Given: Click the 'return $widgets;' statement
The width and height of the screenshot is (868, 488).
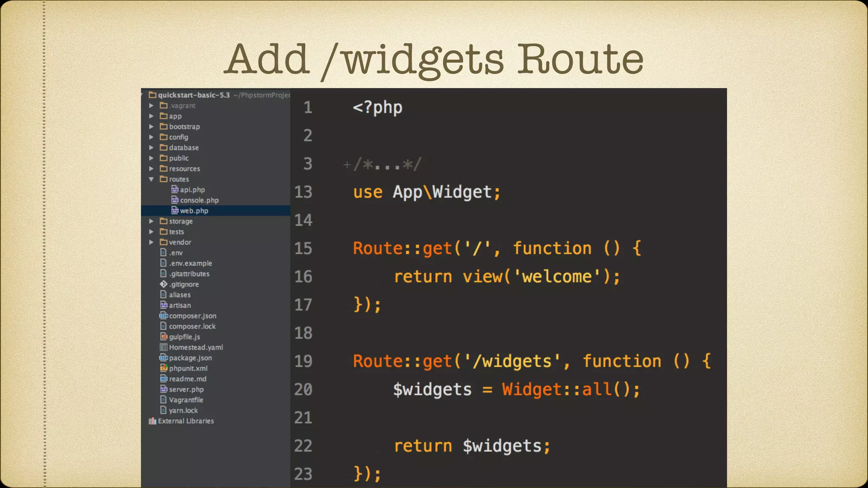Looking at the screenshot, I should 472,446.
